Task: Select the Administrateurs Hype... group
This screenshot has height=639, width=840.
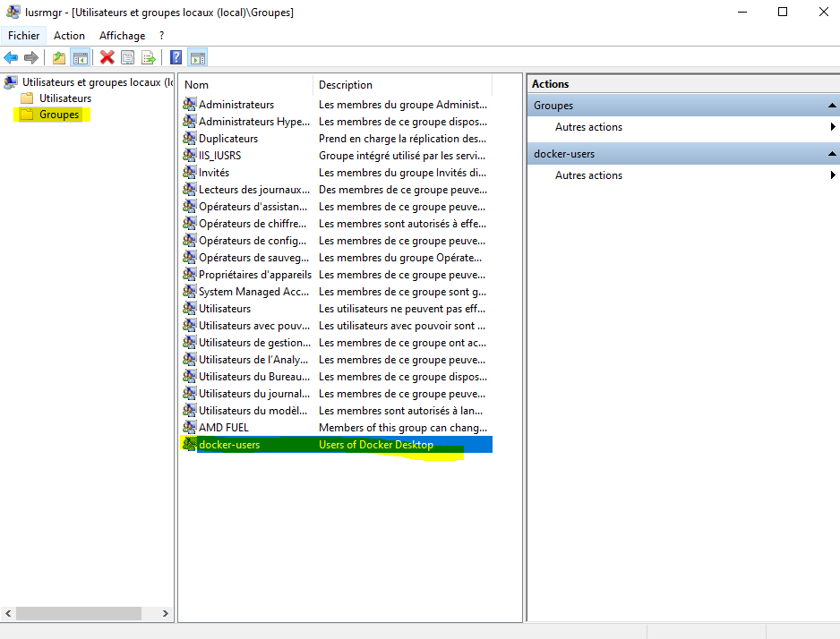Action: point(254,122)
